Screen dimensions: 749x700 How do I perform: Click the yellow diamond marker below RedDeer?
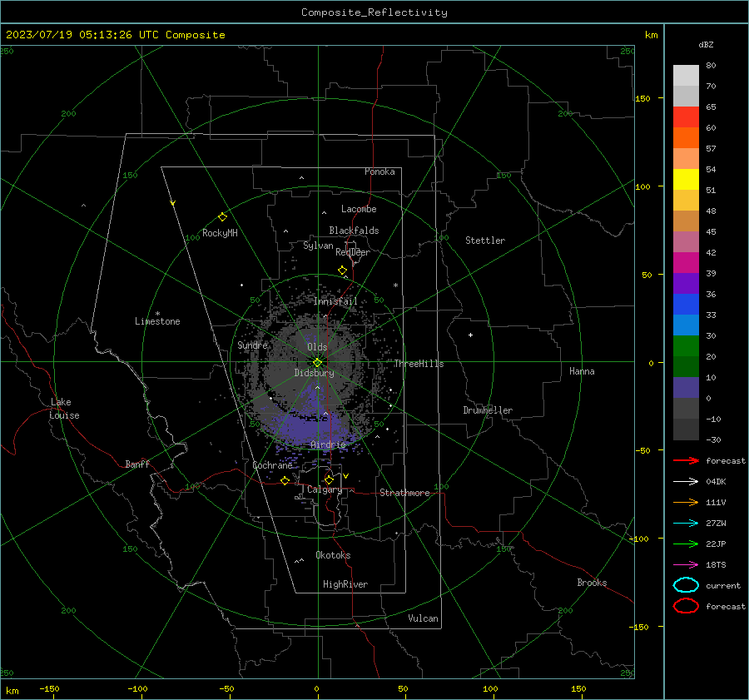[342, 271]
